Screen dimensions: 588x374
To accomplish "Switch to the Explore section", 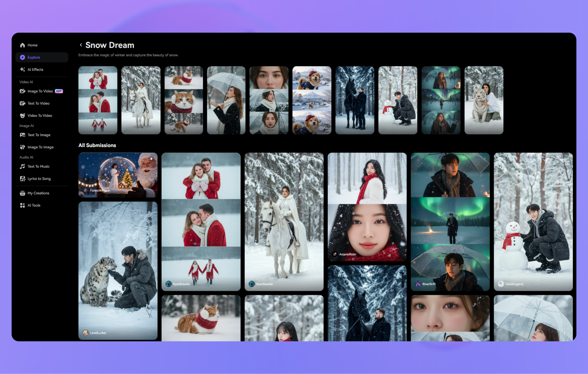I will point(34,57).
